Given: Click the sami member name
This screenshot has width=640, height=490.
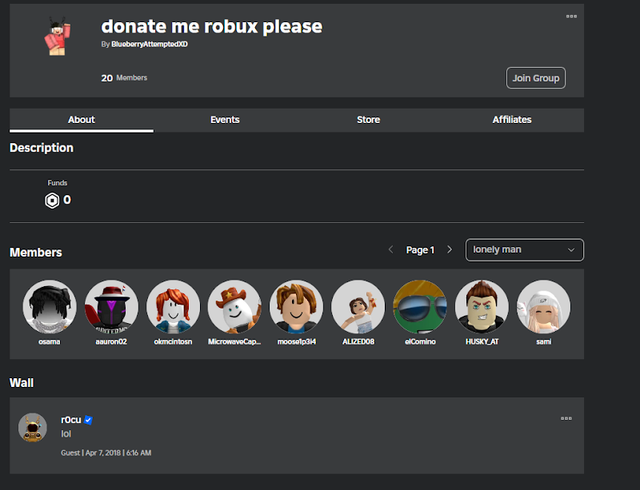Looking at the screenshot, I should tap(544, 341).
